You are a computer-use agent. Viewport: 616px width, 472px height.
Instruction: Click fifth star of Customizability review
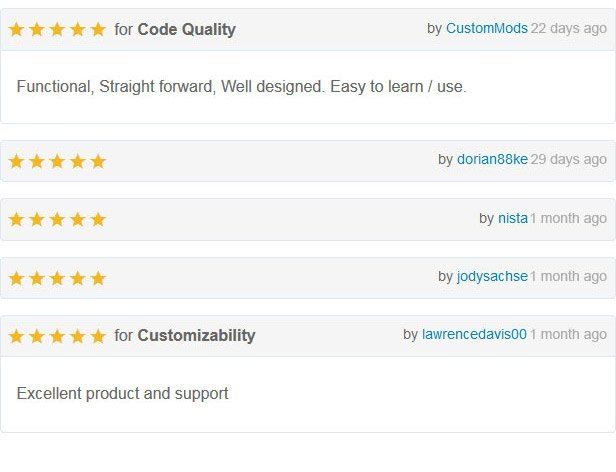[98, 336]
